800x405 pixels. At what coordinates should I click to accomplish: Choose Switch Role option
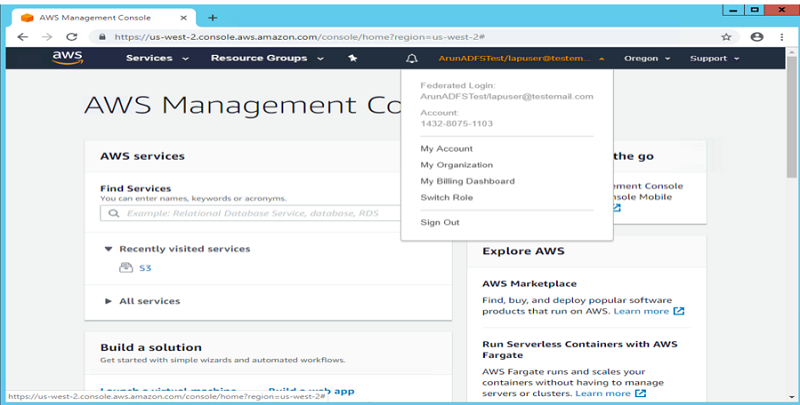[x=446, y=197]
